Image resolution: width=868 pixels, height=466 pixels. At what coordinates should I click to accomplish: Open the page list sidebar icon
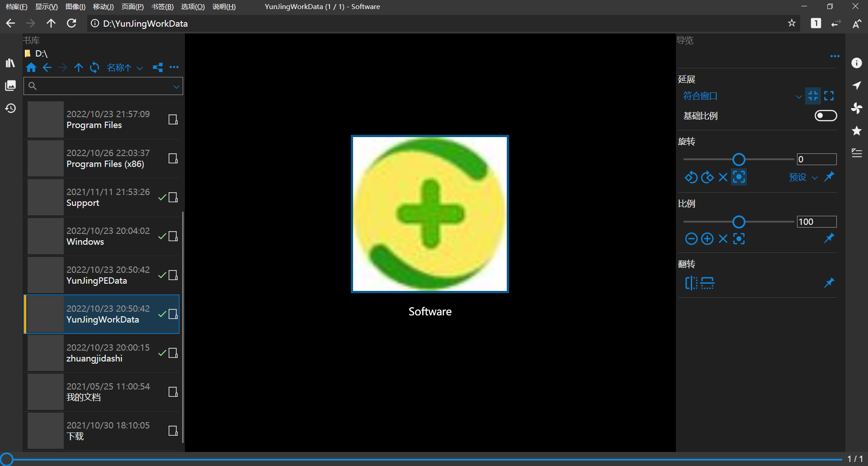pos(10,86)
